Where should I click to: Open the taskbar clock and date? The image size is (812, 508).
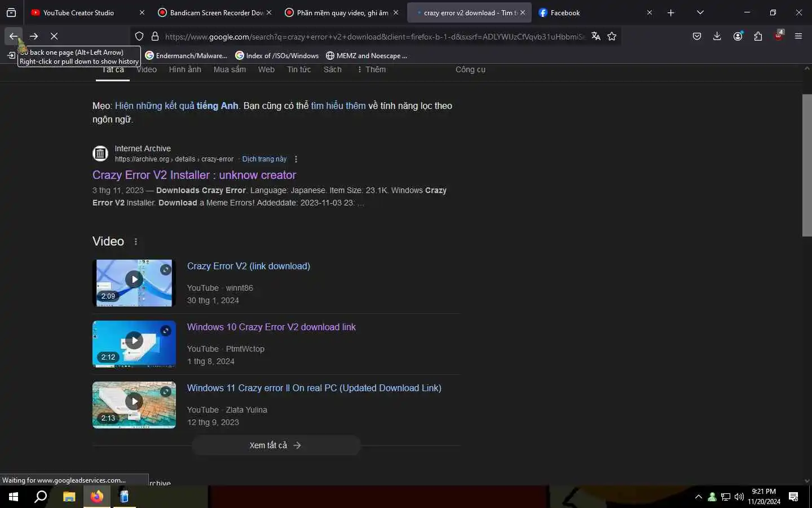764,497
